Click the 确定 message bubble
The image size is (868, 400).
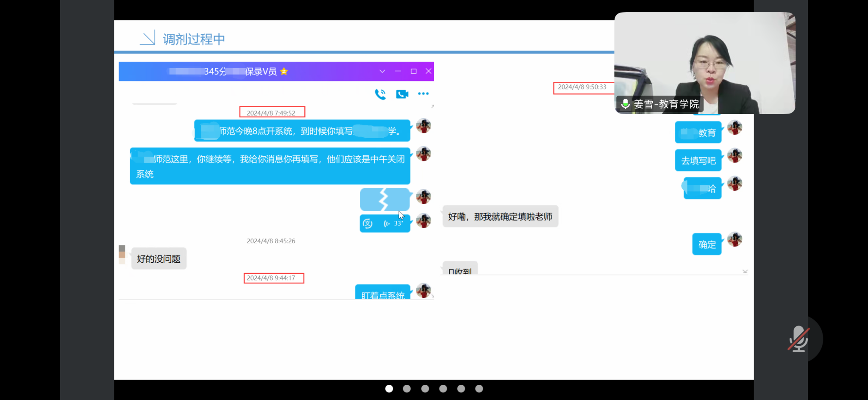click(x=707, y=244)
